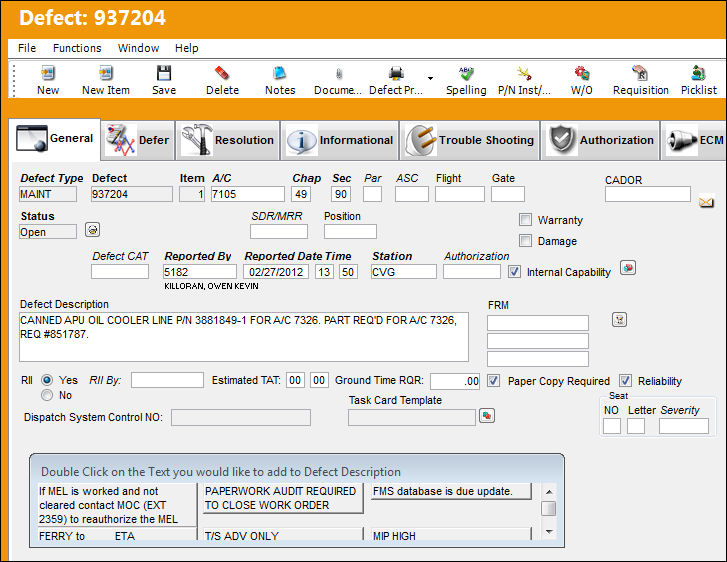The image size is (727, 562).
Task: Click Reported By field showing 5182
Action: (x=199, y=271)
